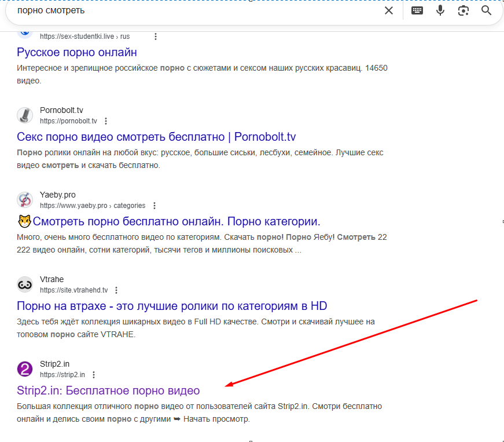Click the Vtrahe site favicon
Image resolution: width=504 pixels, height=442 pixels.
click(x=25, y=284)
